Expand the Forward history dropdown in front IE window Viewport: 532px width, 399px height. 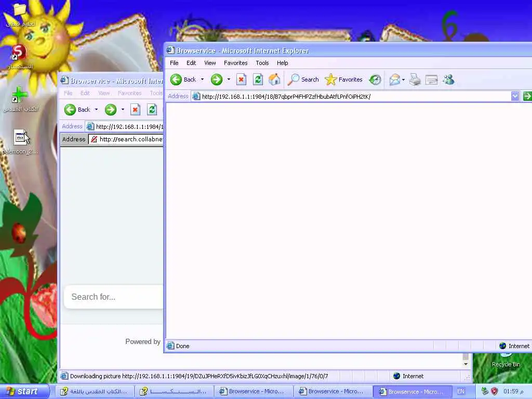pos(229,79)
